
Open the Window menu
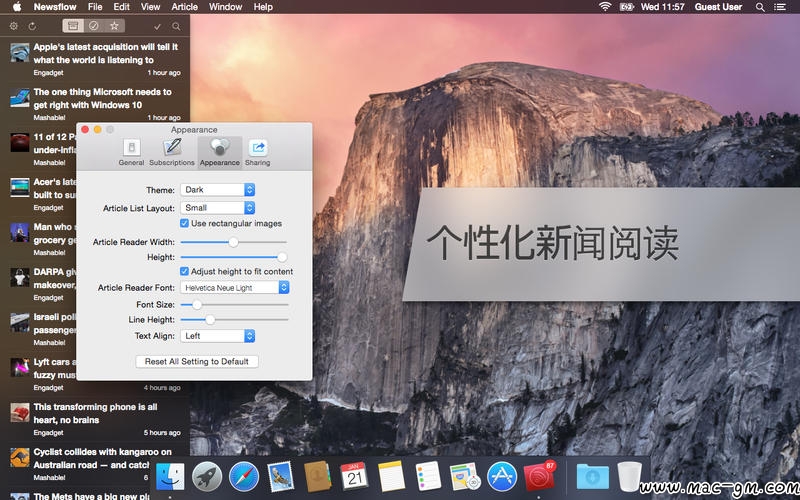click(x=225, y=7)
